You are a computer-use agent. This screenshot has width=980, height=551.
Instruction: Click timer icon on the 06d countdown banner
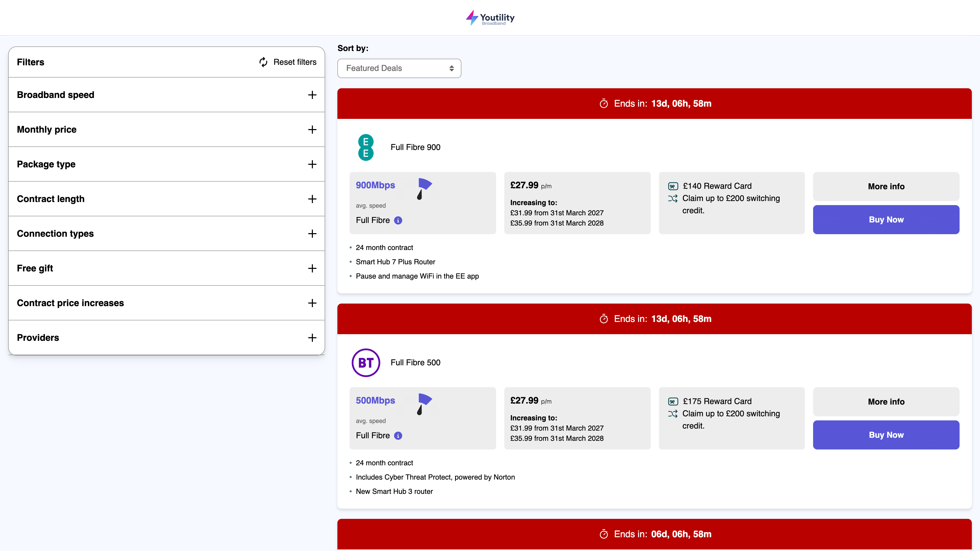(x=604, y=534)
